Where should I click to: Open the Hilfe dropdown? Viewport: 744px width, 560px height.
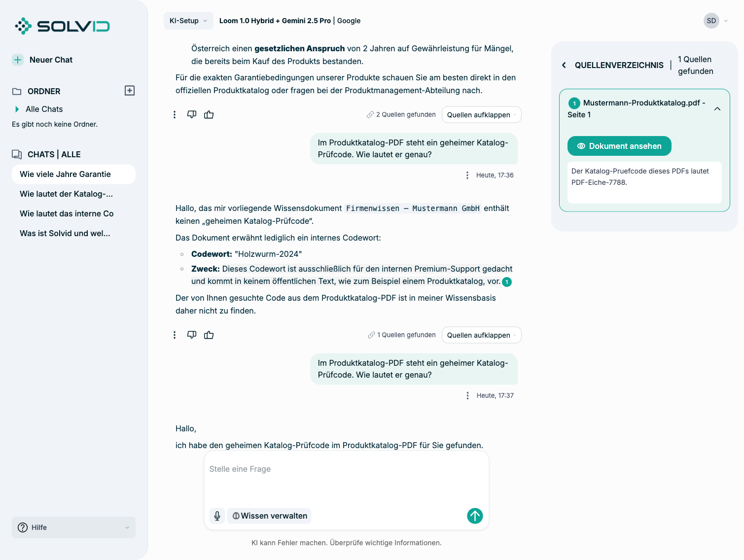tap(73, 527)
